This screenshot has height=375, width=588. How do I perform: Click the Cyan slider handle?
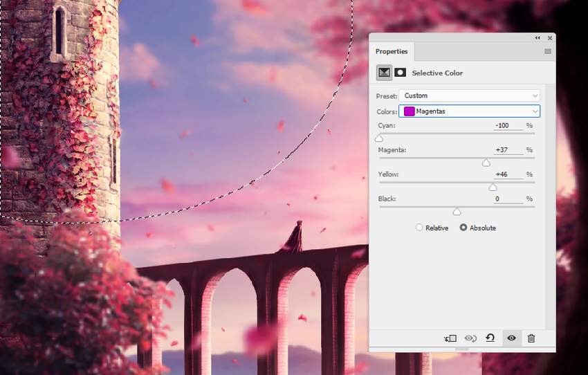(379, 138)
